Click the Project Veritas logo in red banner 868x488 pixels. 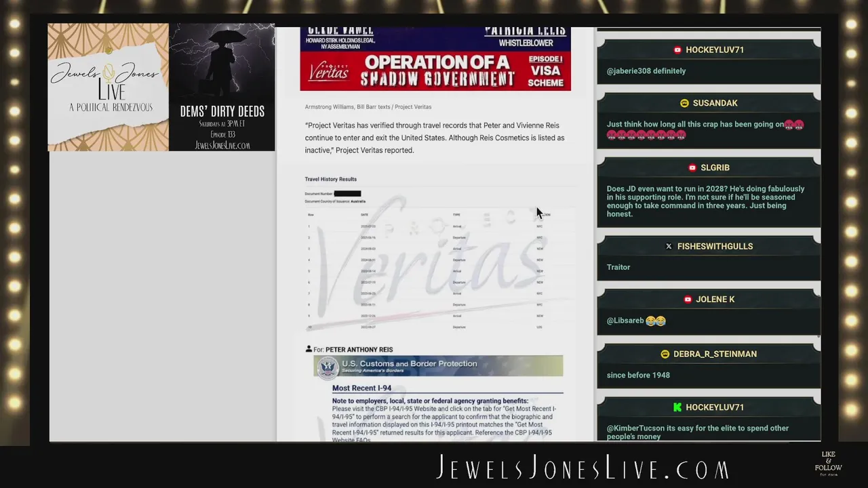coord(328,70)
